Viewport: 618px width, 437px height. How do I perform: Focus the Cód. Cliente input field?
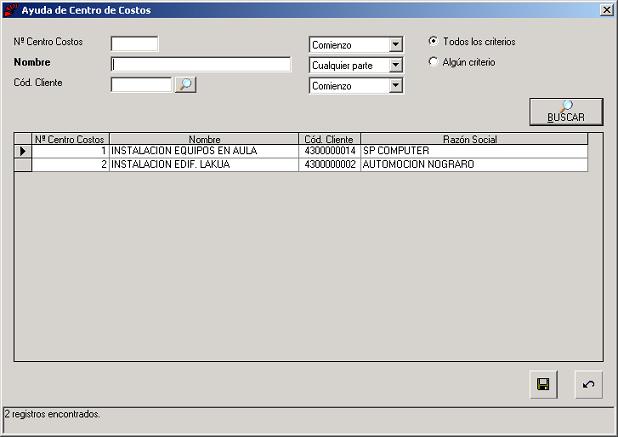(141, 84)
